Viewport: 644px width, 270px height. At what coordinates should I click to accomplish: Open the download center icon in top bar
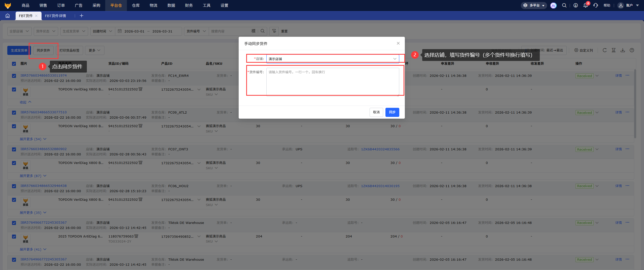coord(576,5)
